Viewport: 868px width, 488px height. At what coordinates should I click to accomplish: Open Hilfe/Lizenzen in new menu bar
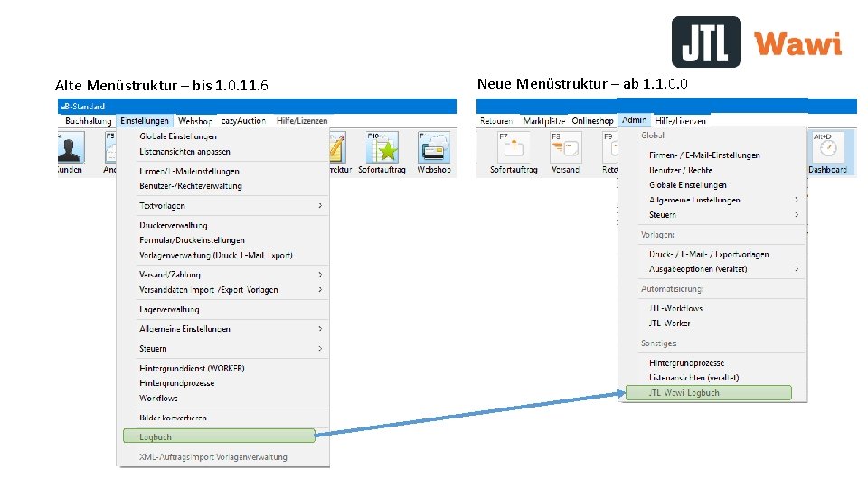(x=680, y=120)
